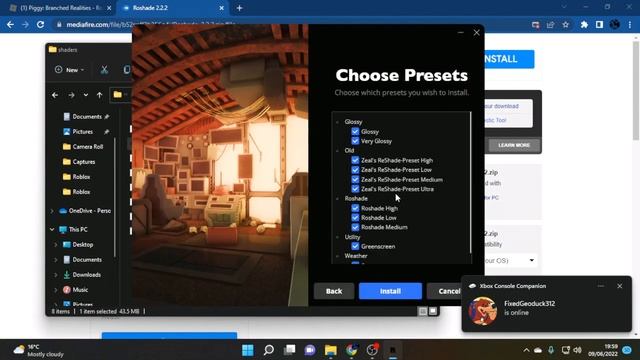Click the LEARN MORE button on MediaFire
The image size is (640, 360).
[x=514, y=145]
